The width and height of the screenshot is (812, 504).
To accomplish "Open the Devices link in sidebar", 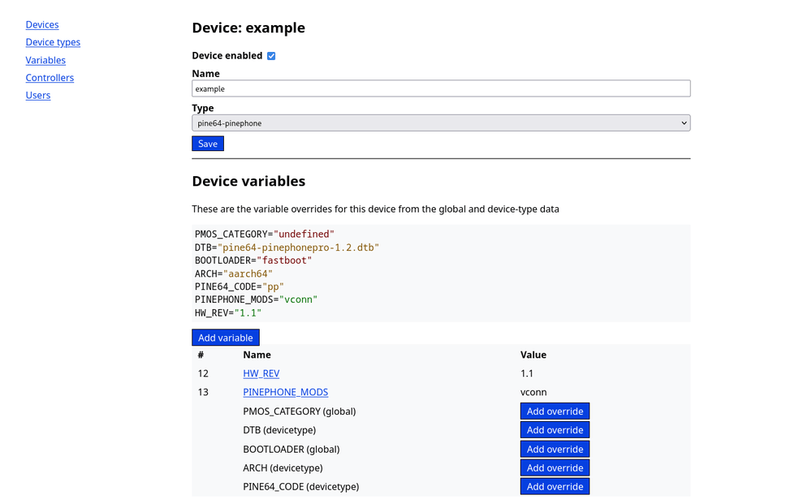I will click(x=42, y=24).
